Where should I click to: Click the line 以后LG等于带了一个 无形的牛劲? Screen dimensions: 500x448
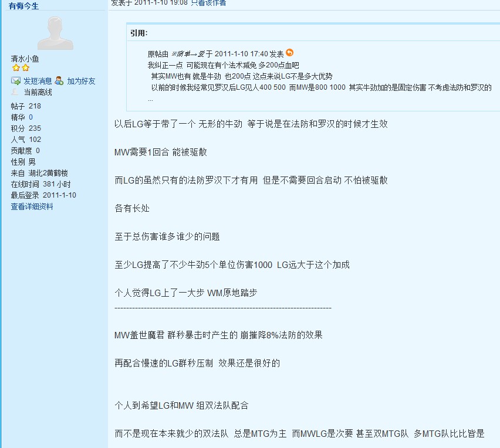click(251, 124)
